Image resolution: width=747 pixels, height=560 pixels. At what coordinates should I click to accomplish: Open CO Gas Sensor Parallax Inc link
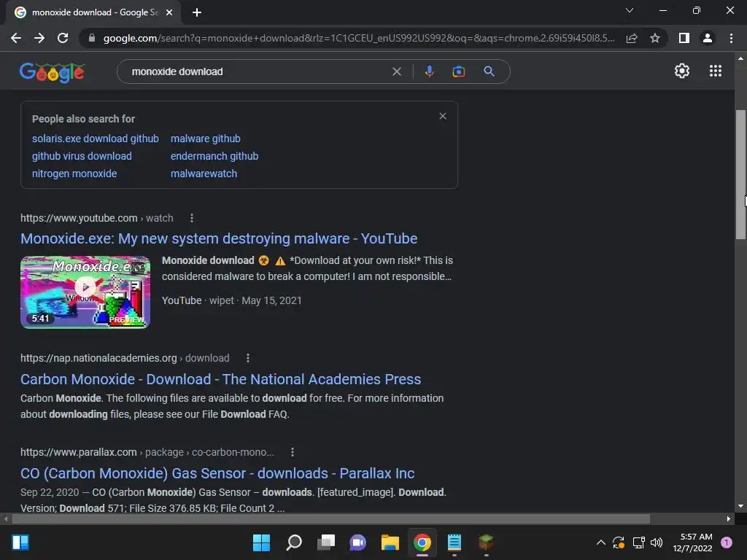[x=217, y=473]
